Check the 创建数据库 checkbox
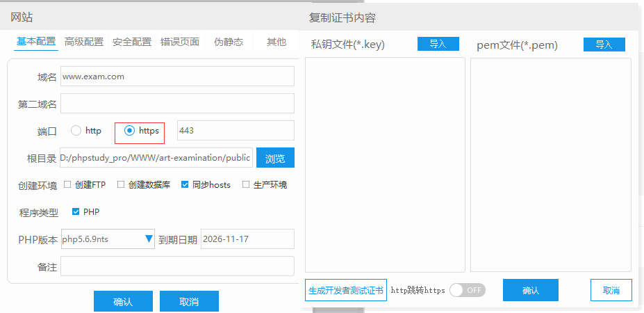The image size is (644, 313). [x=121, y=185]
